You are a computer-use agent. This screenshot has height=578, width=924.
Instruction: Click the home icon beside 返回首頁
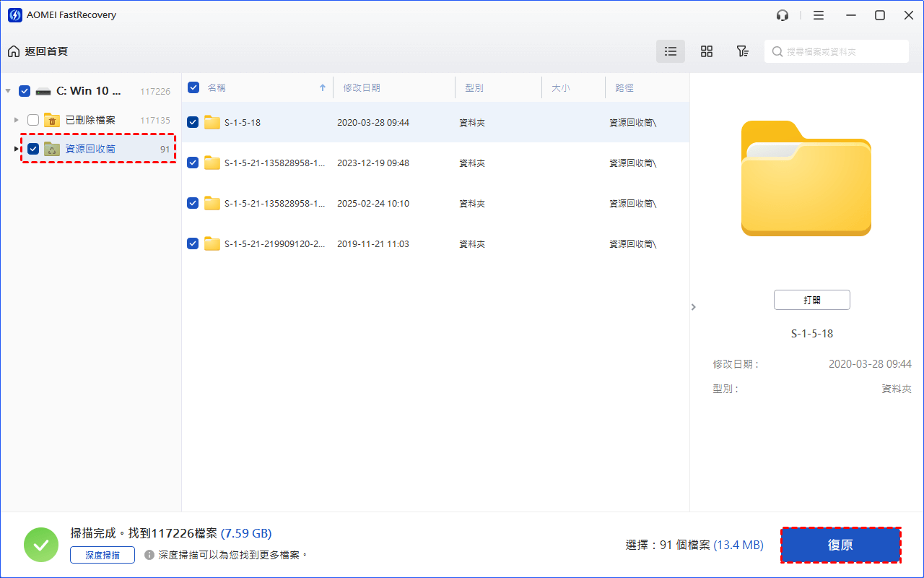(x=14, y=51)
